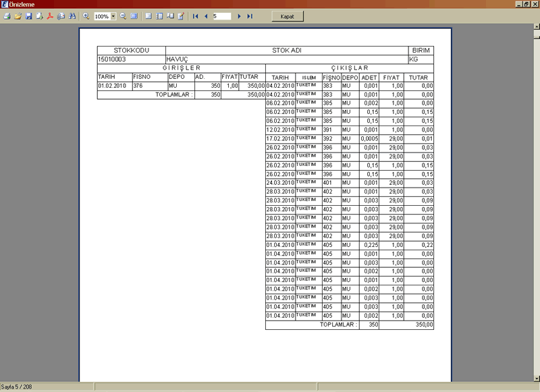Export the preview to PDF
540x392 pixels.
tap(50, 16)
